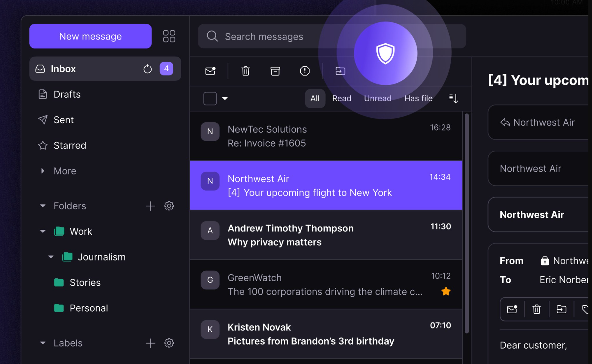Click the New message button
This screenshot has width=592, height=364.
point(90,36)
